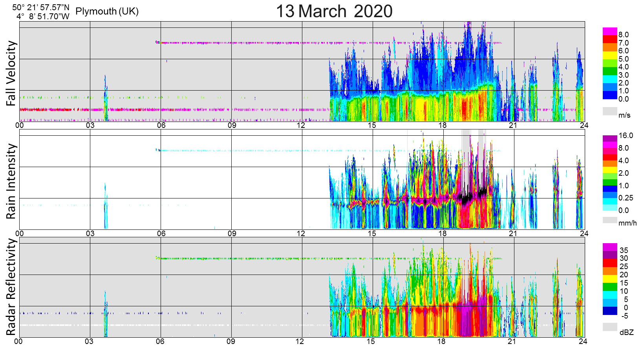644x353 pixels.
Task: Select the magenta 35 dBZ reflectivity swatch
Action: coord(610,247)
